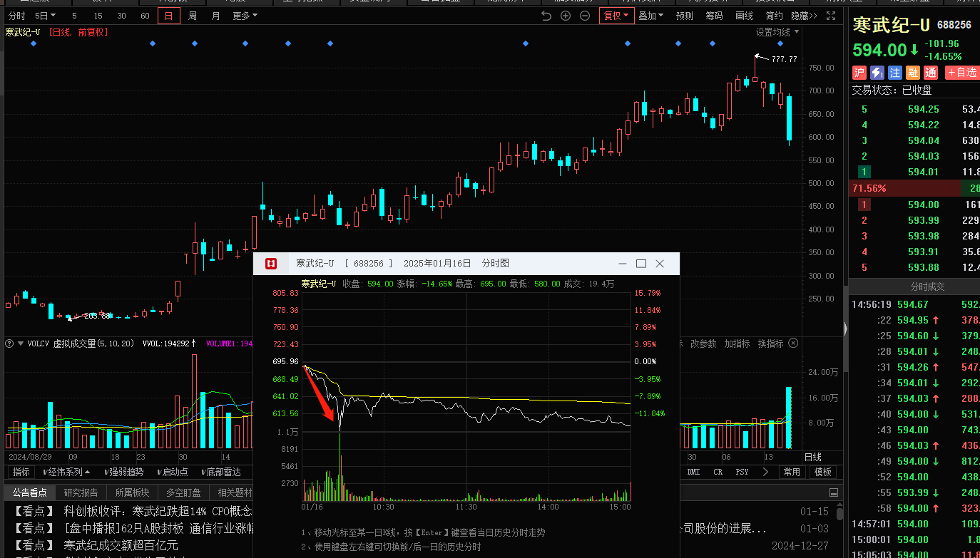Zoom in the K-line chart with plus icon
This screenshot has width=980, height=558.
pos(566,16)
